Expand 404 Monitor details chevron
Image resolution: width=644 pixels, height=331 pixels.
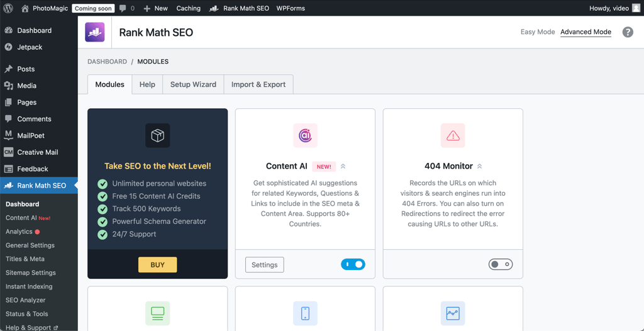click(x=479, y=167)
